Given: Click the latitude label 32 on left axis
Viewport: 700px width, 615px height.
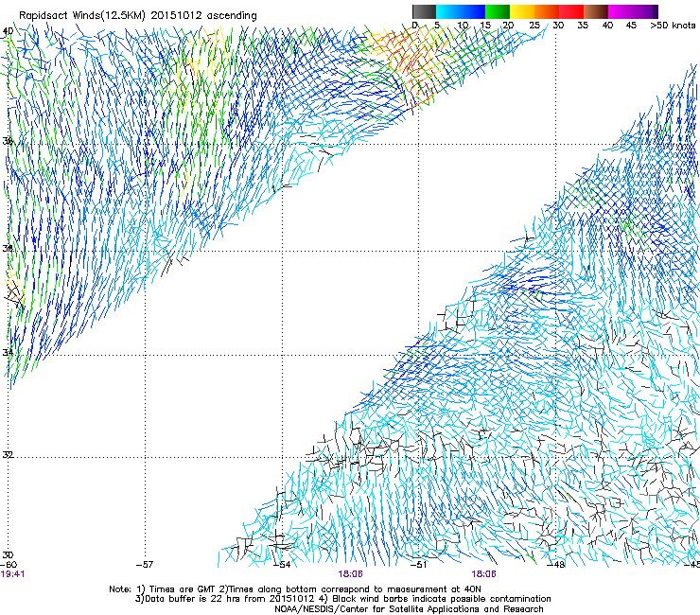Looking at the screenshot, I should [x=8, y=455].
